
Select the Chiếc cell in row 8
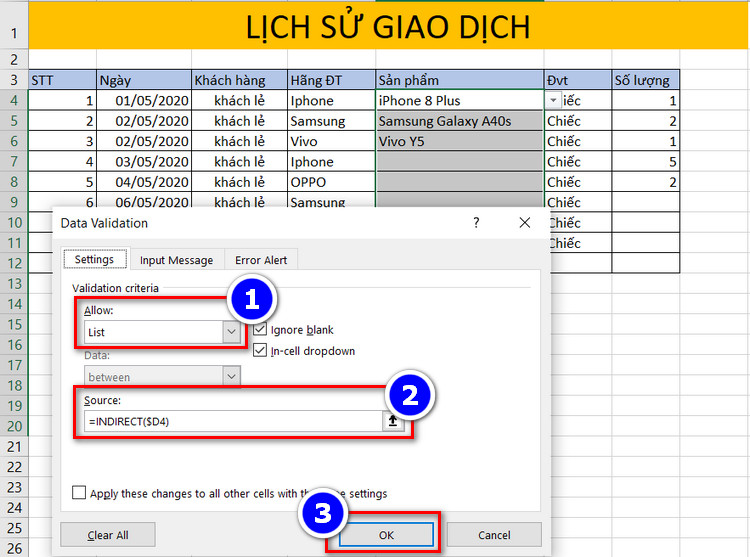pos(578,182)
